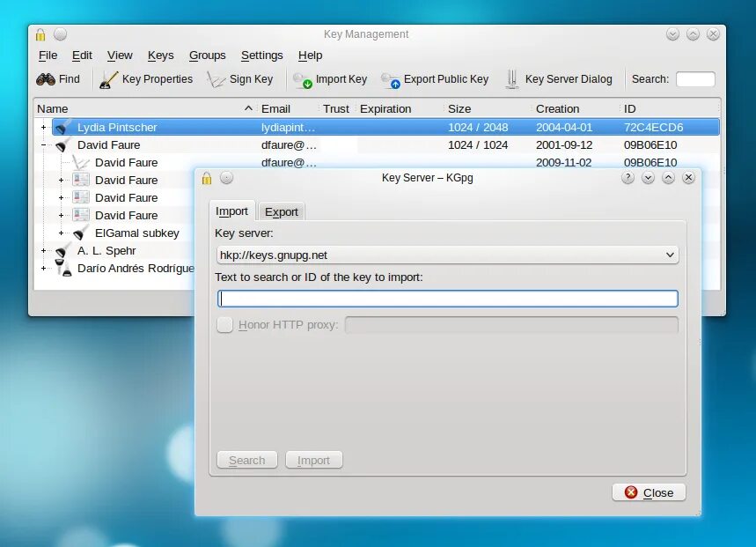Open the File menu
The height and width of the screenshot is (547, 756).
click(x=48, y=55)
